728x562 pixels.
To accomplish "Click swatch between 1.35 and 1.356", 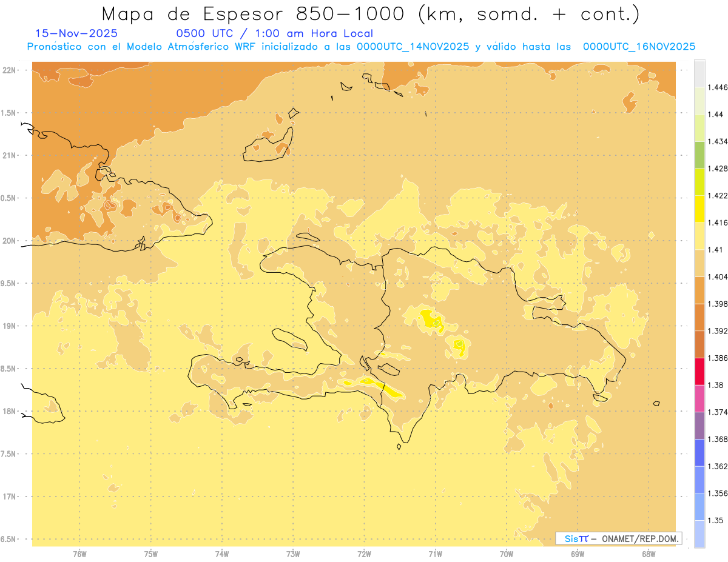I will [699, 507].
